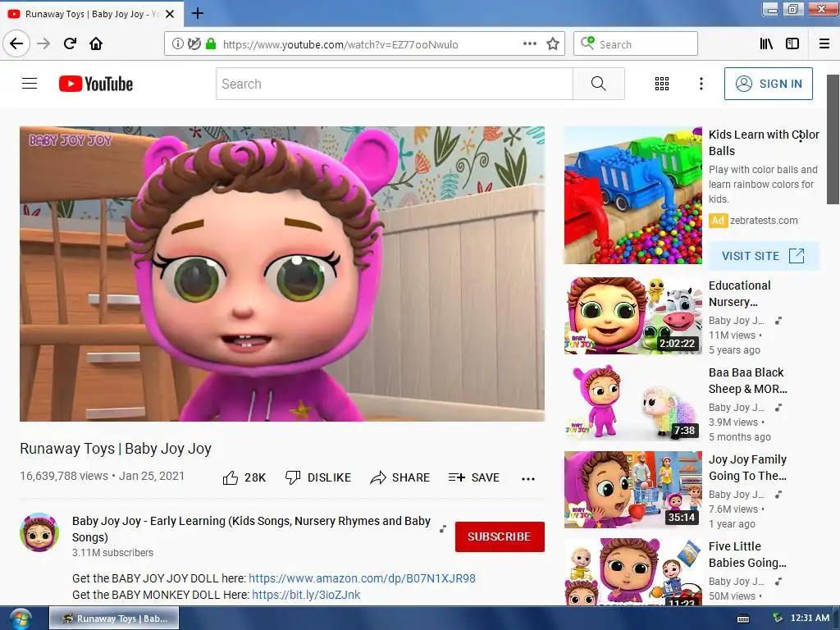This screenshot has height=630, width=840.
Task: Save the video to a playlist
Action: pyautogui.click(x=474, y=477)
